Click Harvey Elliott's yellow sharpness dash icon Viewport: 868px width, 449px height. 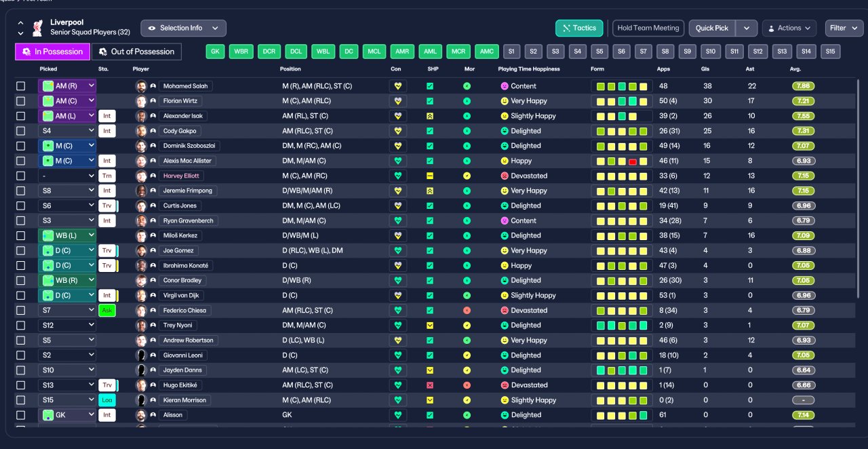[430, 176]
